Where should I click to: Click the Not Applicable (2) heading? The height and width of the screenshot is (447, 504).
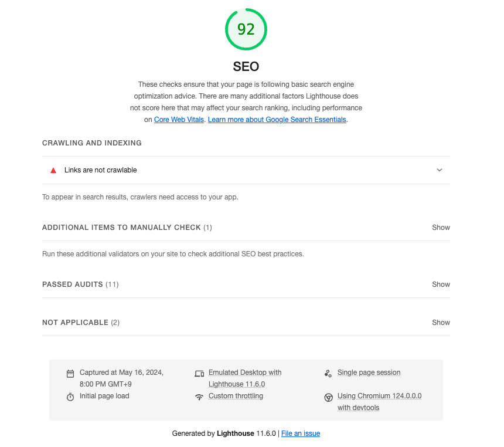coord(81,323)
